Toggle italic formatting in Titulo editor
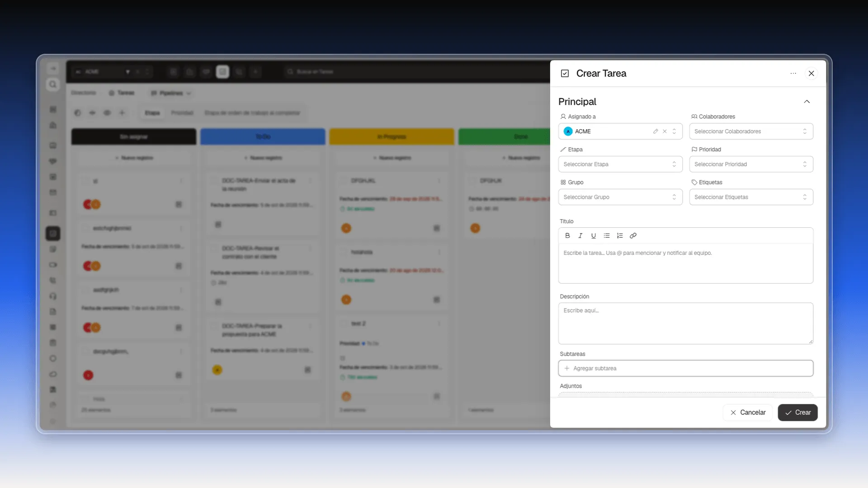The image size is (868, 488). click(x=580, y=235)
